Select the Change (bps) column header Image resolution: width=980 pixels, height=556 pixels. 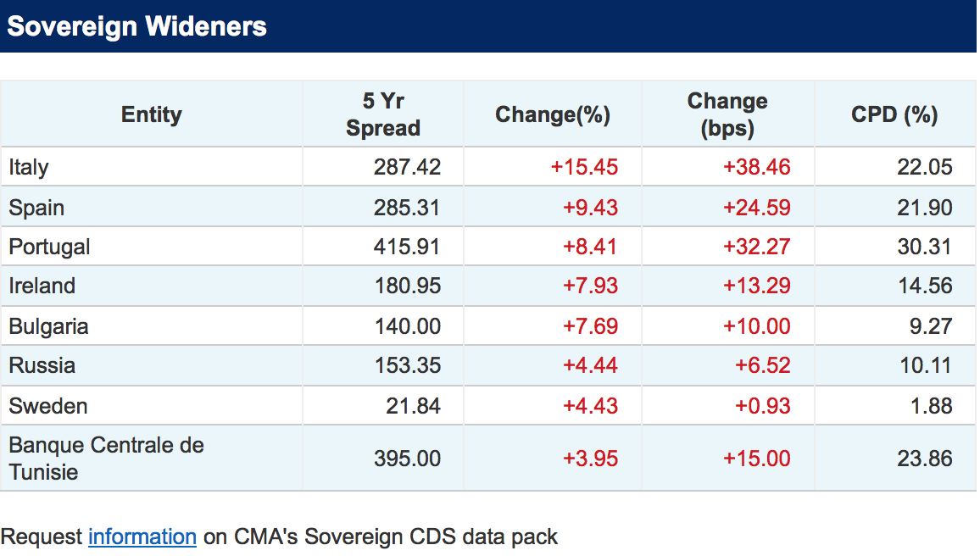pos(727,114)
